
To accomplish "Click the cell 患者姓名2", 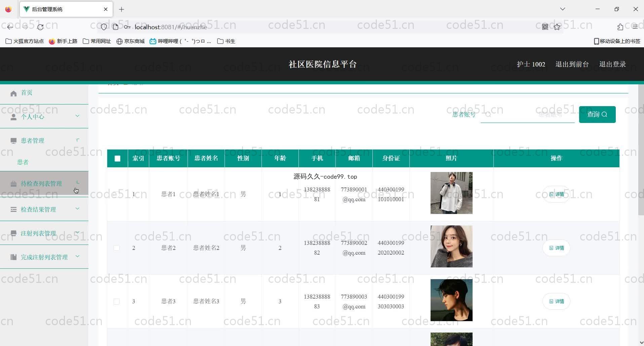I will [x=206, y=248].
